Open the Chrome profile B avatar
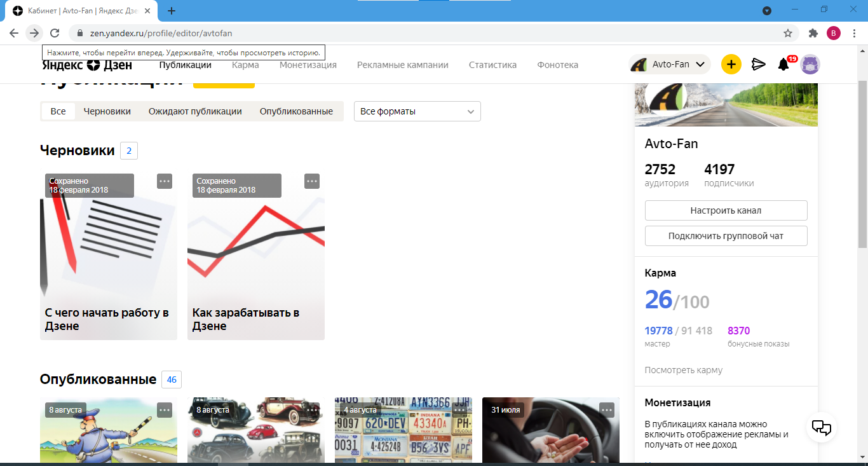The width and height of the screenshot is (868, 466). pos(834,33)
